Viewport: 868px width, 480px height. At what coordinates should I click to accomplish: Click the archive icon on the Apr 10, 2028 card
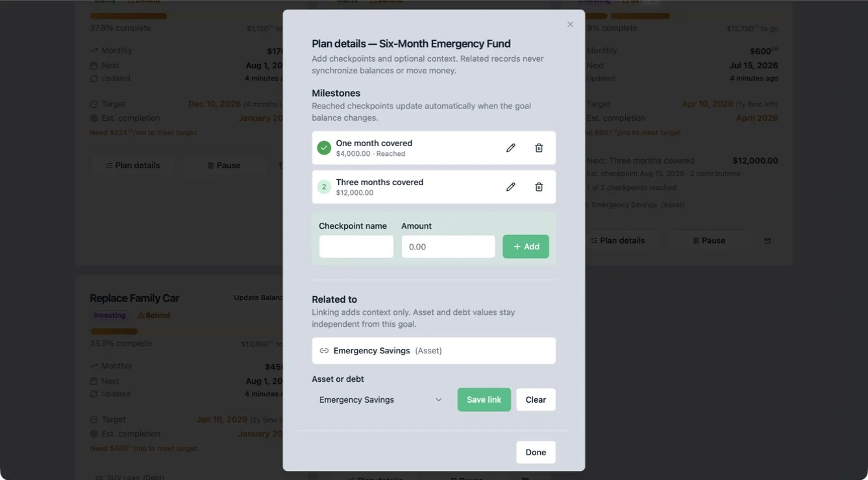[x=767, y=240]
